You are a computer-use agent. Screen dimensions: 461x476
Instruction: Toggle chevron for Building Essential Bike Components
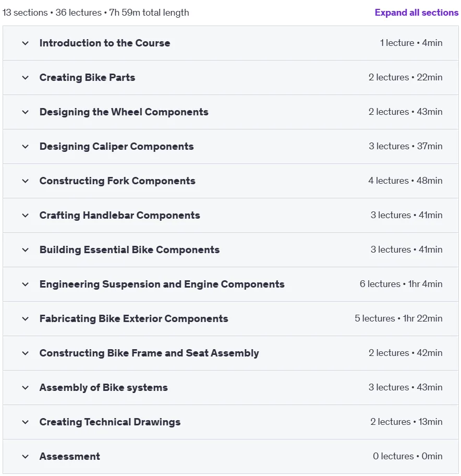(x=26, y=250)
